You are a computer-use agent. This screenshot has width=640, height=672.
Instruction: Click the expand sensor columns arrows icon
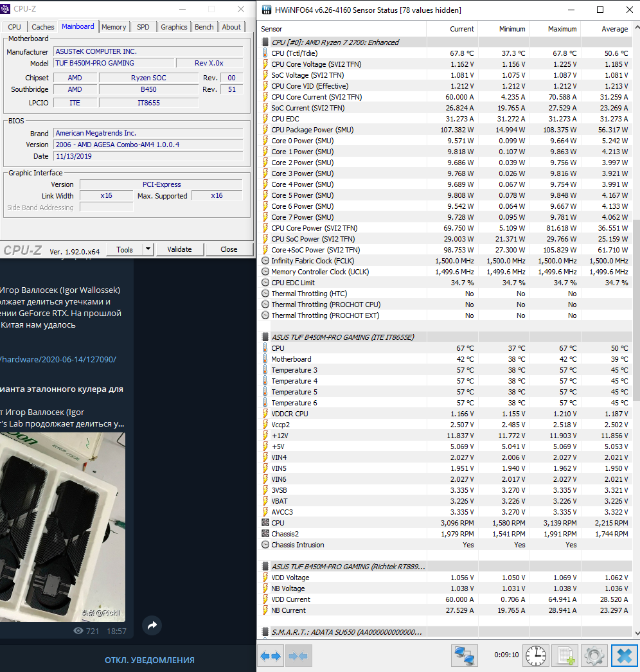click(x=271, y=656)
